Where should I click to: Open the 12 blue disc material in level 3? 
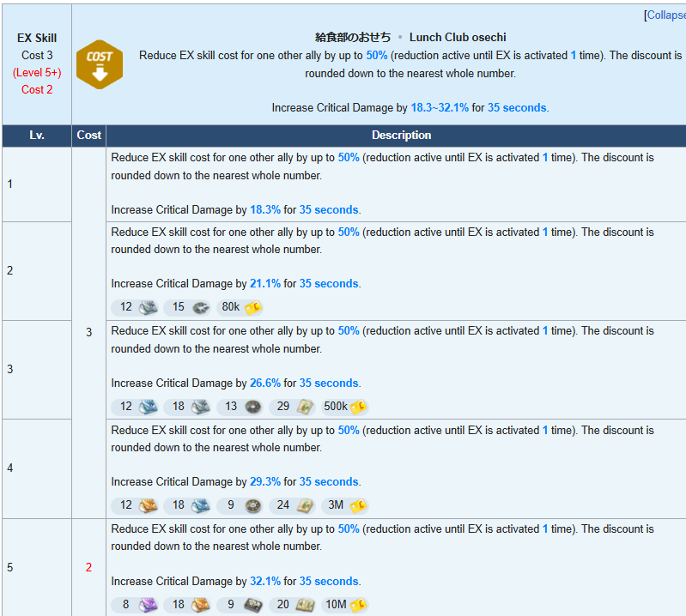pyautogui.click(x=134, y=407)
